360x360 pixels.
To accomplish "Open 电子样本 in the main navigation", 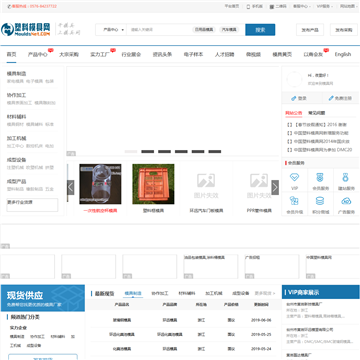I will [193, 54].
